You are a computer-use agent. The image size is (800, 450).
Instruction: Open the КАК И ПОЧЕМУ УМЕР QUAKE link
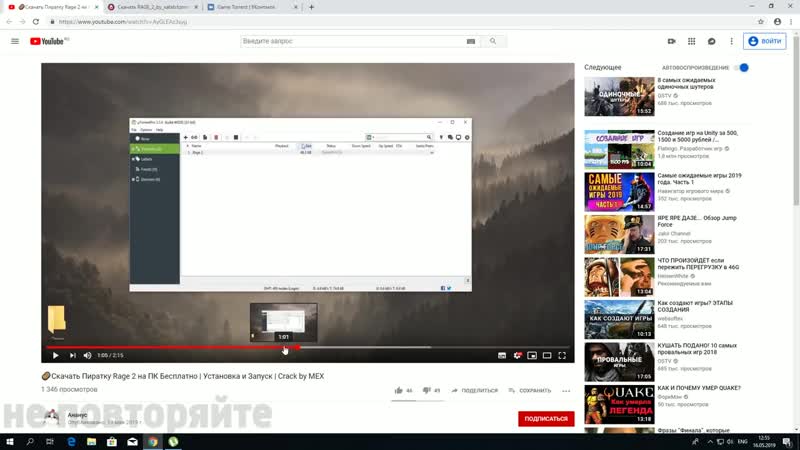[x=699, y=388]
